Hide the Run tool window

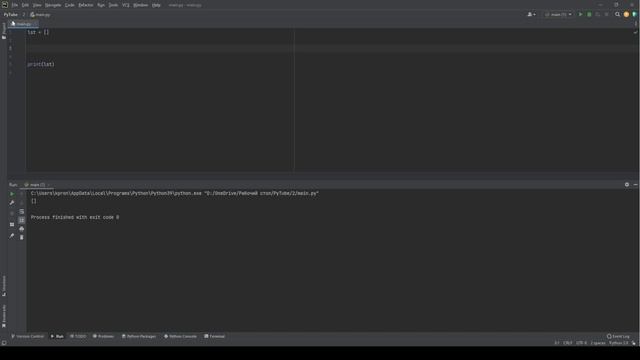(x=636, y=184)
